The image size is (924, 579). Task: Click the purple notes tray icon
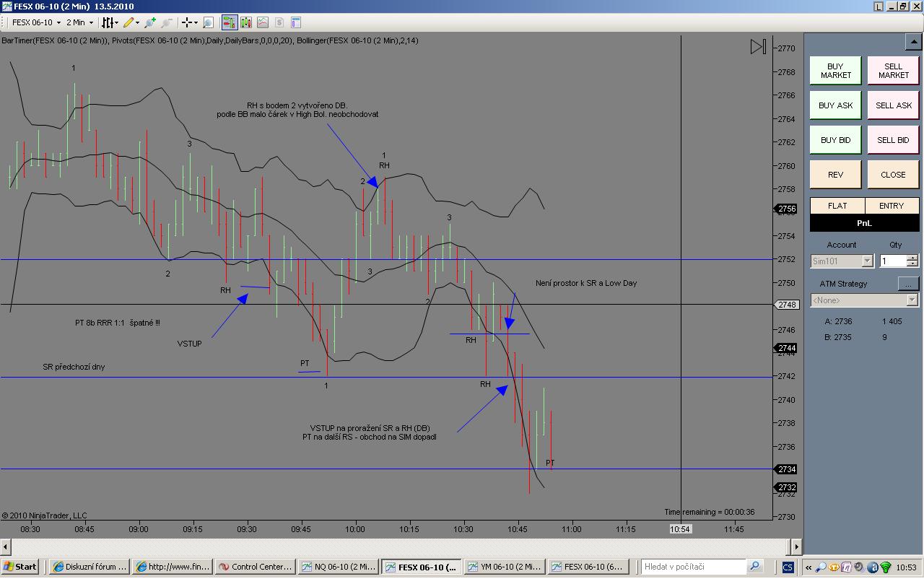click(847, 567)
